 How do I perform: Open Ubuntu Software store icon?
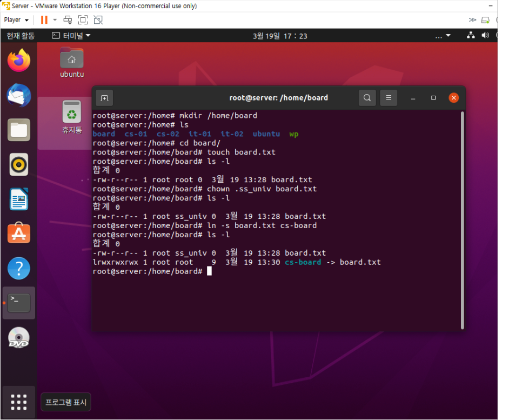(19, 233)
